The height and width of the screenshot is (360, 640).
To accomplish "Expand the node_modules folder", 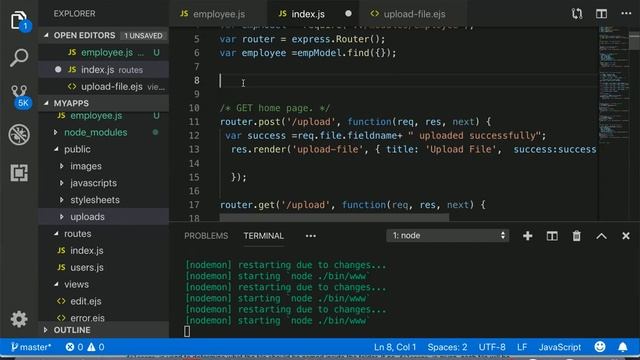I will [x=104, y=132].
